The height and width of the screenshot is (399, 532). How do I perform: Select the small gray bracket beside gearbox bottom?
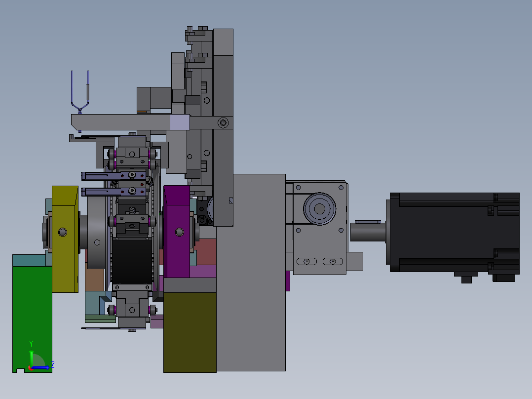pyautogui.click(x=354, y=261)
